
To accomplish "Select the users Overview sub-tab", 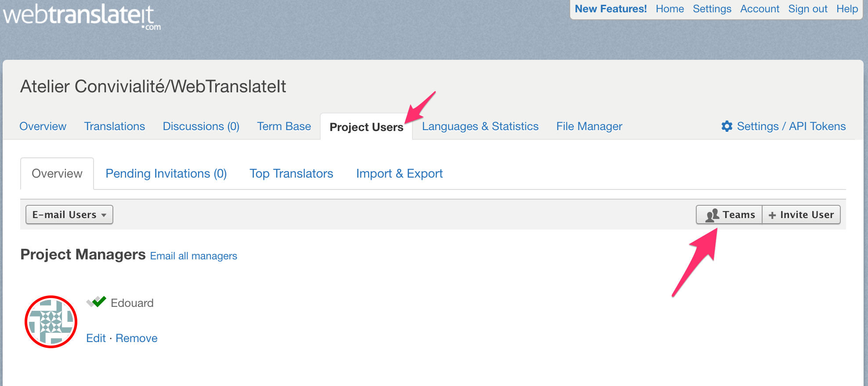I will 57,174.
